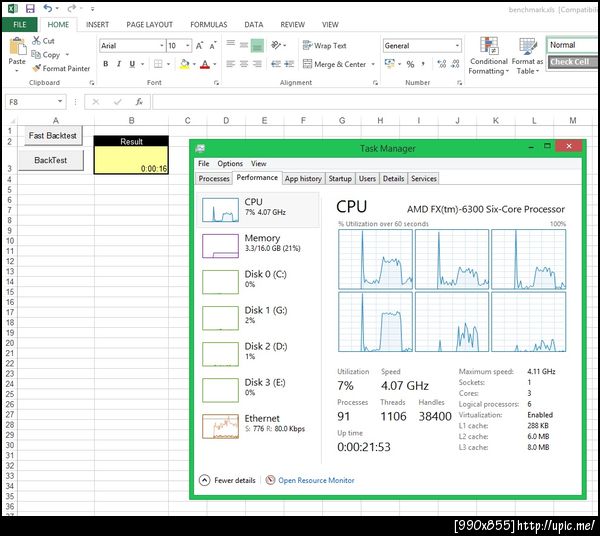Viewport: 600px width, 536px height.
Task: Open the Arial font name dropdown
Action: [161, 46]
